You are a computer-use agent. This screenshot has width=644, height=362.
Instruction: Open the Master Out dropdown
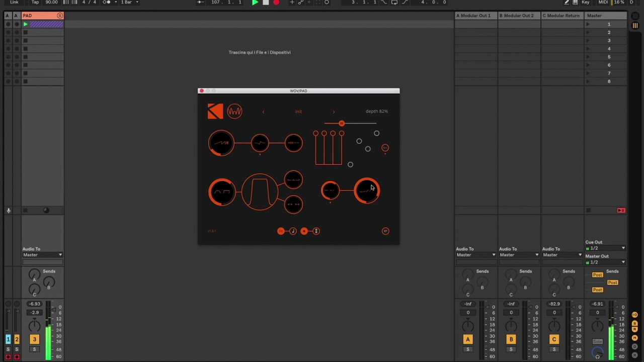click(x=606, y=262)
